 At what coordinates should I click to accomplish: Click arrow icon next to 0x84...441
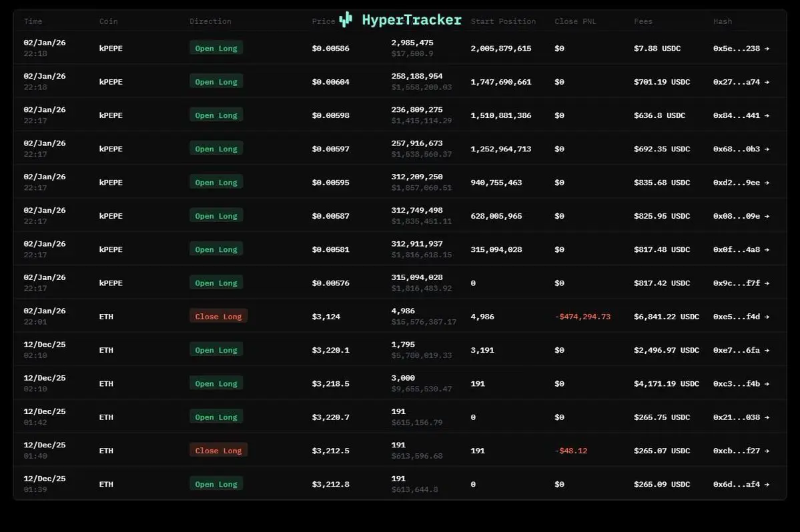click(x=767, y=115)
